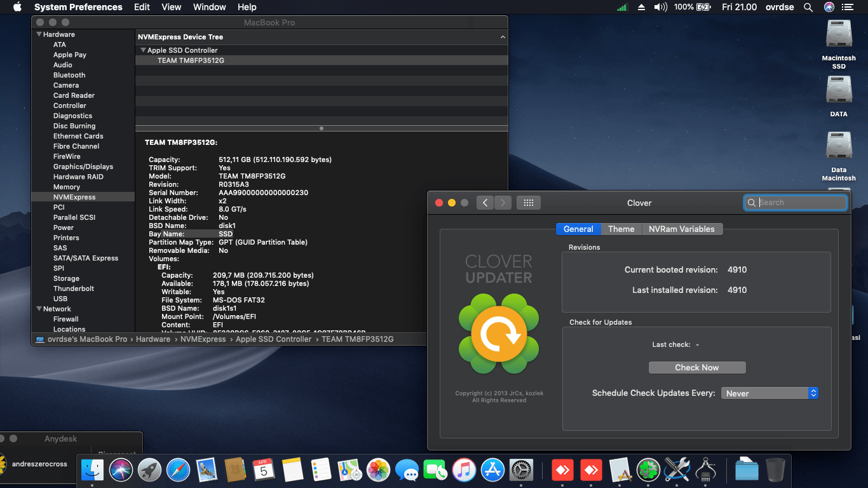The width and height of the screenshot is (868, 488).
Task: Open Schedule Check Updates Every dropdown
Action: pyautogui.click(x=769, y=393)
